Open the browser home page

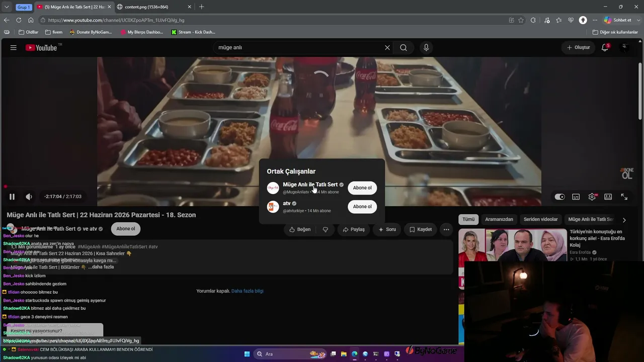point(31,20)
